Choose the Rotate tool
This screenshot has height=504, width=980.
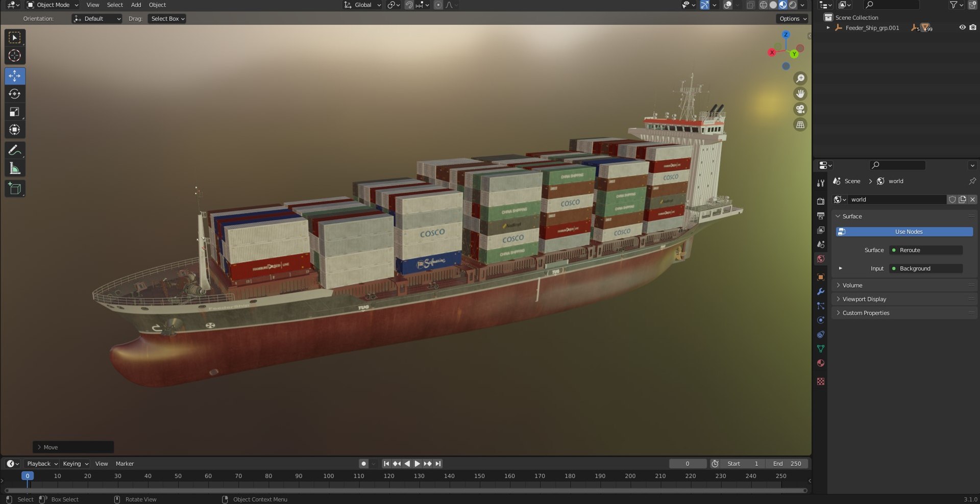(x=15, y=94)
